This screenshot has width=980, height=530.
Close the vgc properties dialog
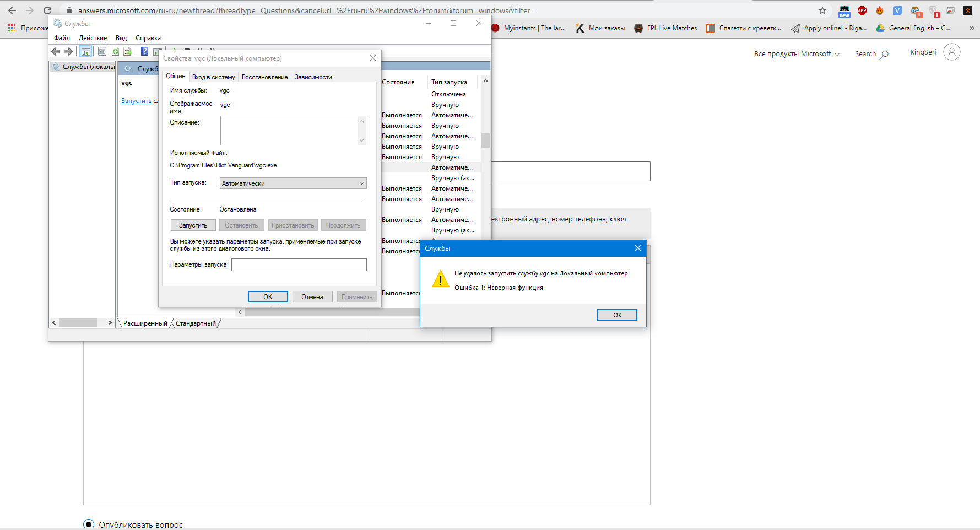[373, 58]
